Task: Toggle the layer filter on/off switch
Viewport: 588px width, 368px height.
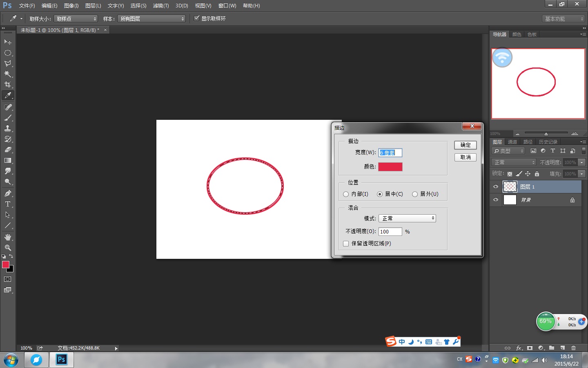Action: click(584, 151)
